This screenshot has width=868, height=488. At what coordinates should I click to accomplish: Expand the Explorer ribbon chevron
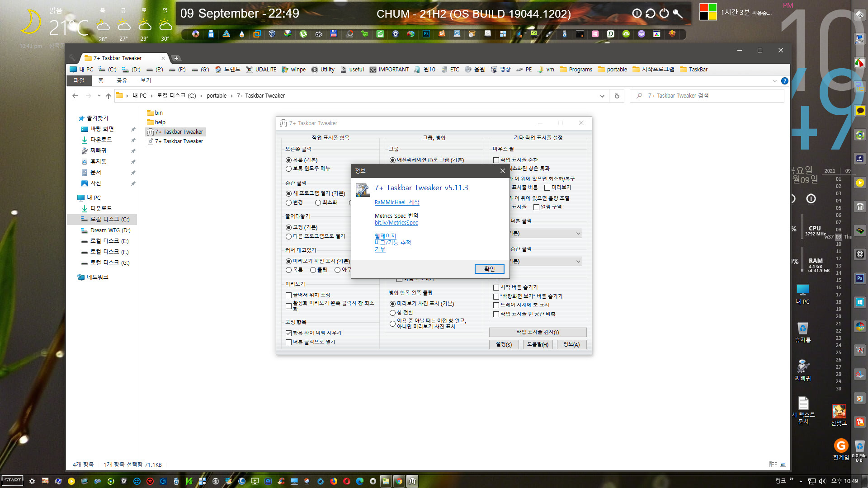tap(775, 81)
